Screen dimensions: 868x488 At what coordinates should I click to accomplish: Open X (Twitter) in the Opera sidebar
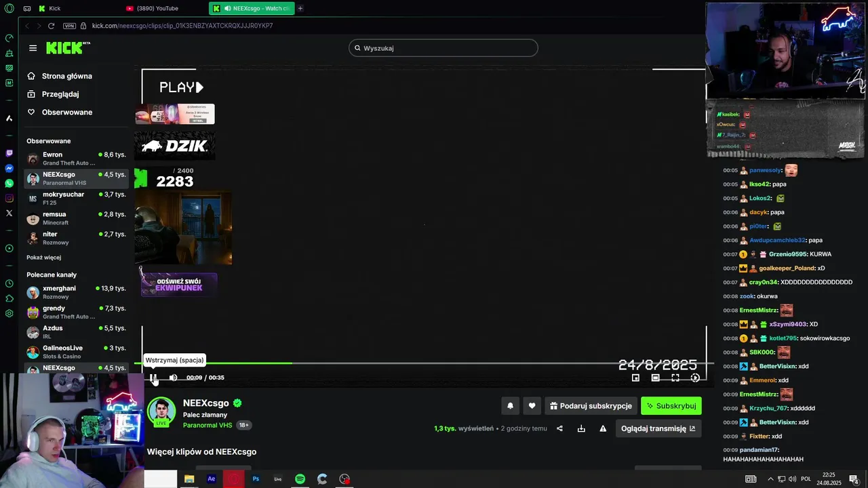pos(9,213)
